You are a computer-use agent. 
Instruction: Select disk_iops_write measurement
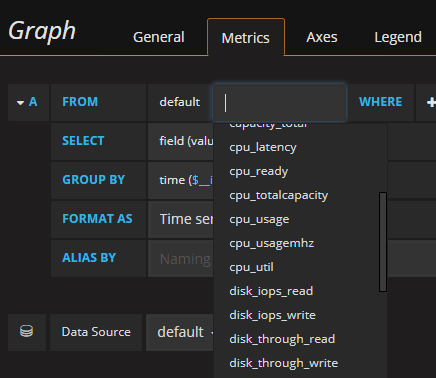coord(272,315)
